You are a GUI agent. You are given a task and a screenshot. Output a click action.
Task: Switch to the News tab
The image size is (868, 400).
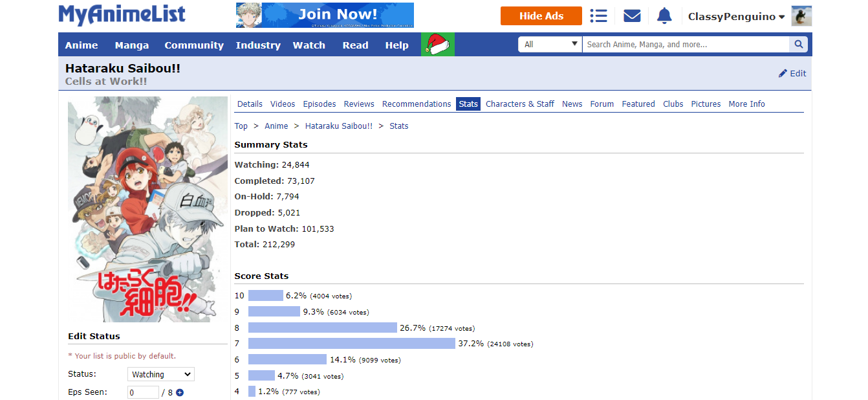click(x=572, y=104)
